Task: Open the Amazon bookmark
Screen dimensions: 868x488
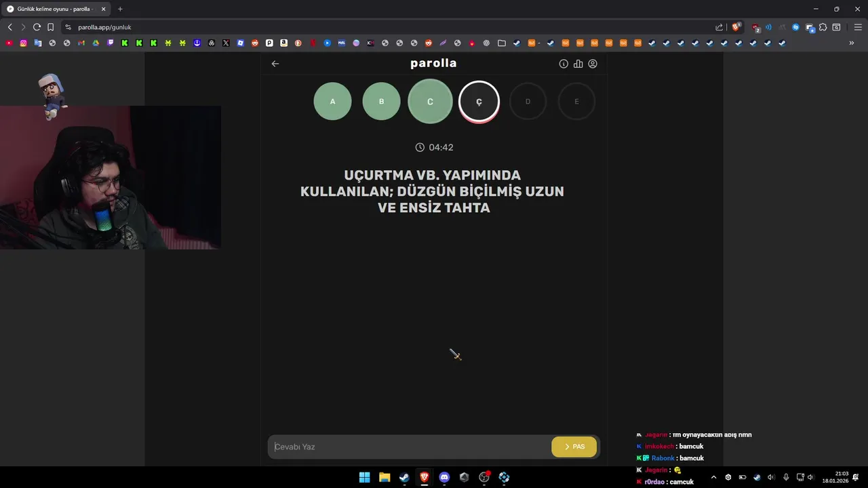Action: (283, 43)
